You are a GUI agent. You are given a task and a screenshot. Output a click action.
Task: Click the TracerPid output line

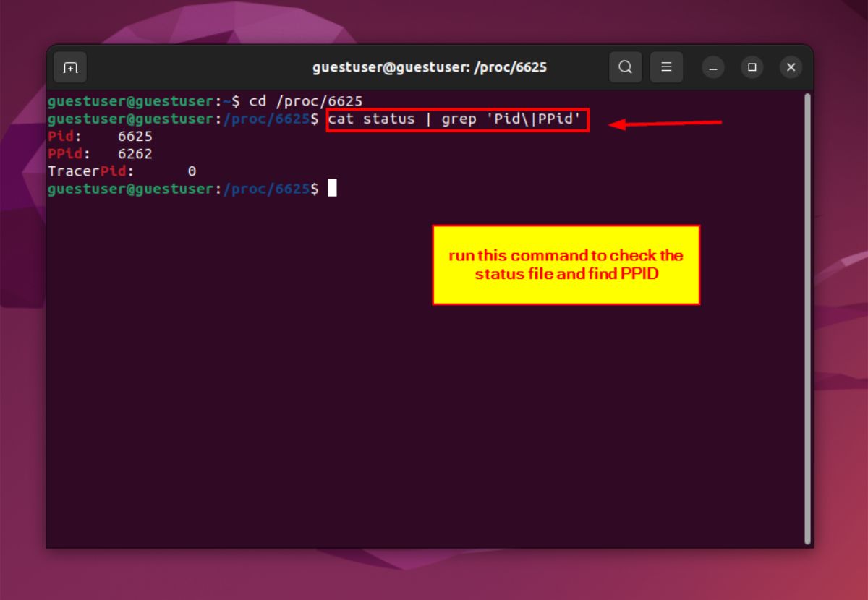tap(121, 171)
